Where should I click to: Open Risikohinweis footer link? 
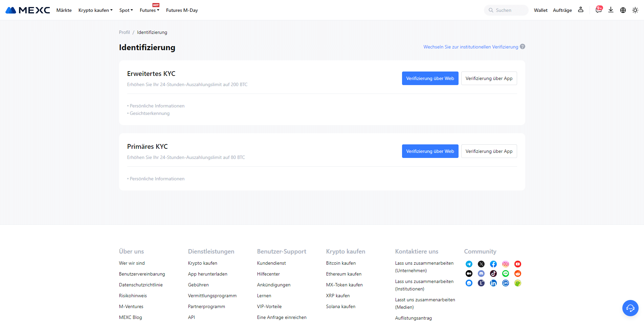click(x=133, y=296)
